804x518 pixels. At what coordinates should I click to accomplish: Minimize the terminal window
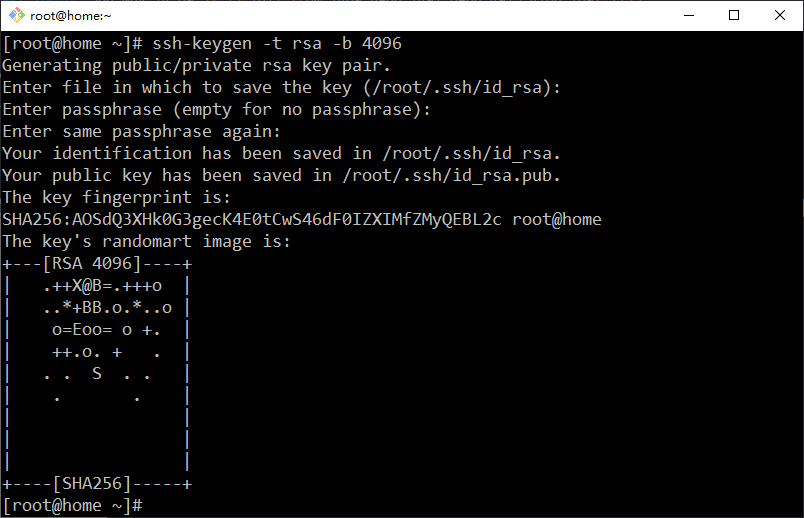click(x=689, y=15)
